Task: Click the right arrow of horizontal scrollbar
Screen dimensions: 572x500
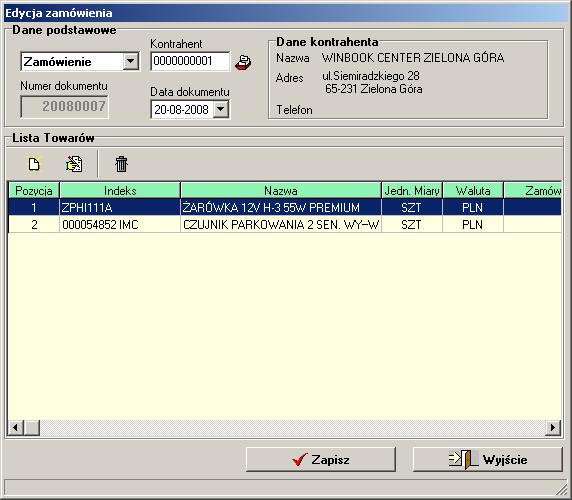Action: 553,427
